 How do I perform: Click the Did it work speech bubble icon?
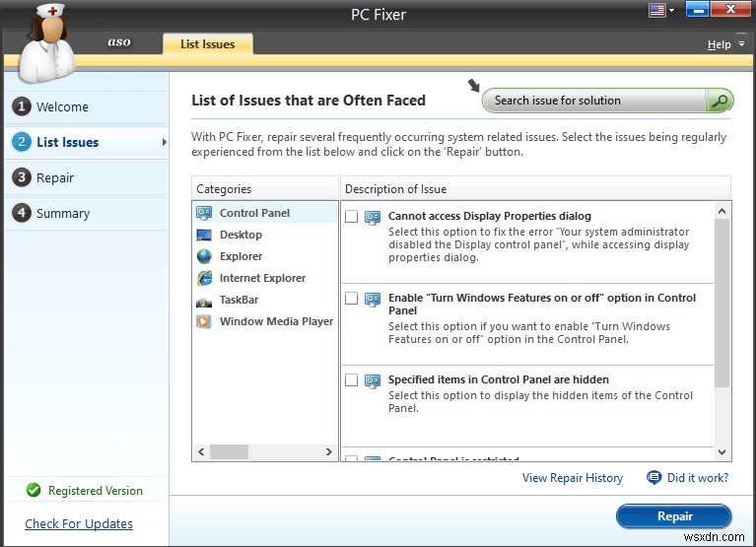point(653,478)
